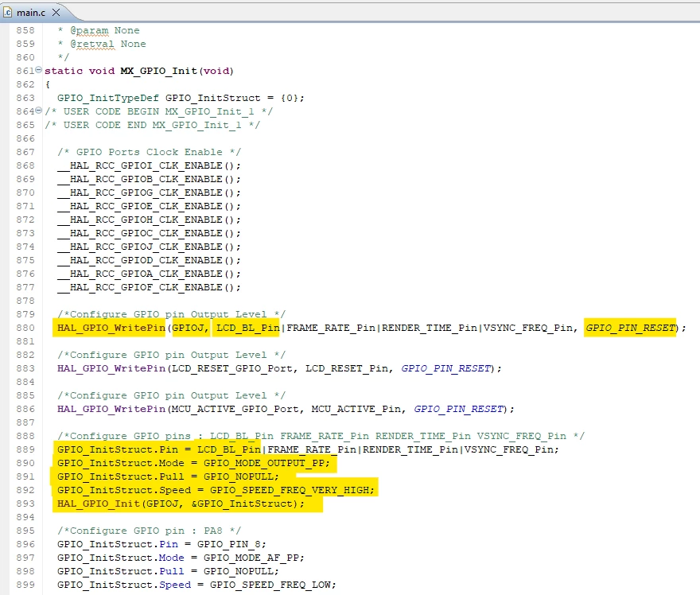
Task: Click GPIO Ports Clock Enable comment
Action: [149, 152]
